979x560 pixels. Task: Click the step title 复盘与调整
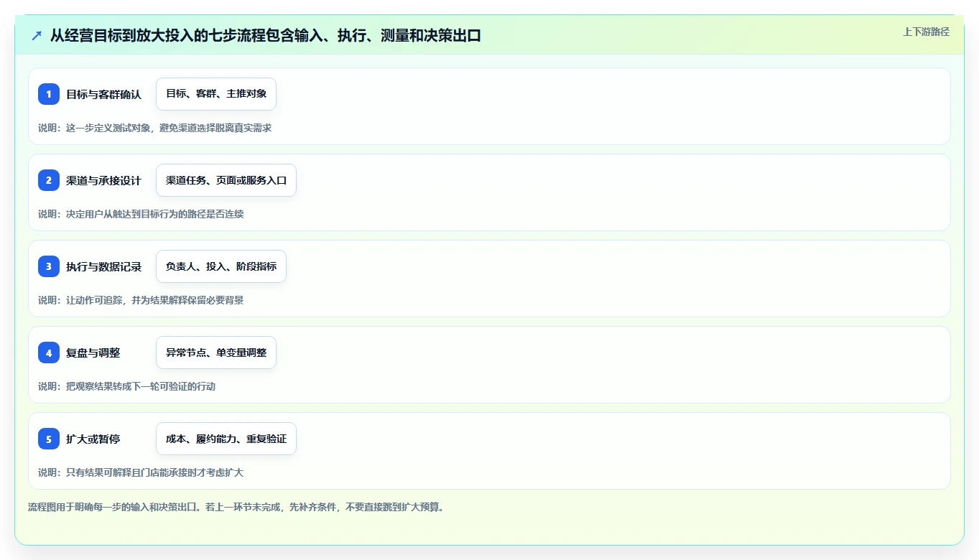click(93, 353)
